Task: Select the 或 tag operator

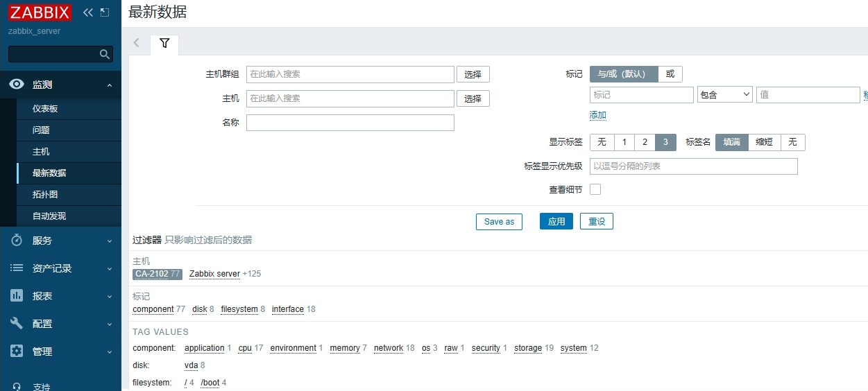Action: pyautogui.click(x=670, y=74)
